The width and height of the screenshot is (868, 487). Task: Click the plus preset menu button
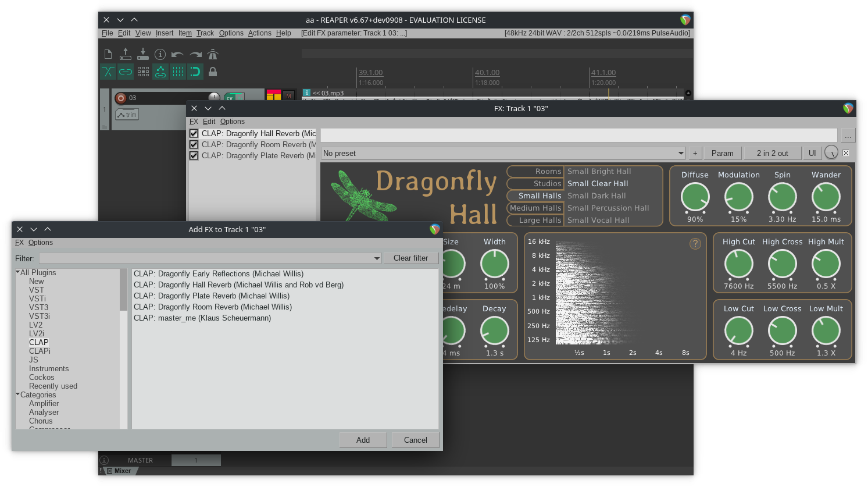695,153
